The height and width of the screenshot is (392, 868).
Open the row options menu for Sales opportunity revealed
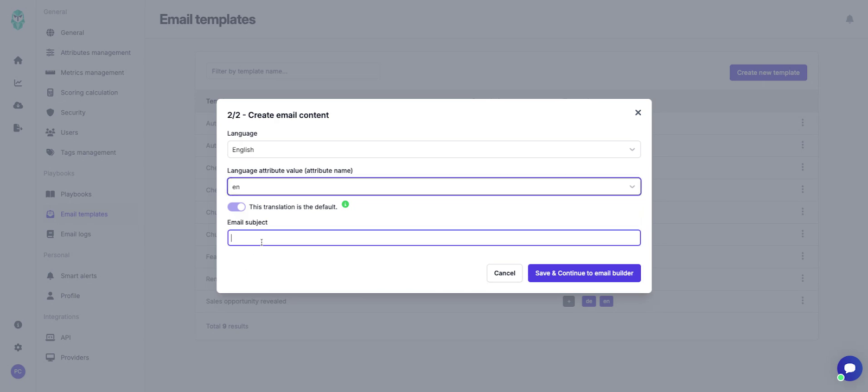click(803, 301)
